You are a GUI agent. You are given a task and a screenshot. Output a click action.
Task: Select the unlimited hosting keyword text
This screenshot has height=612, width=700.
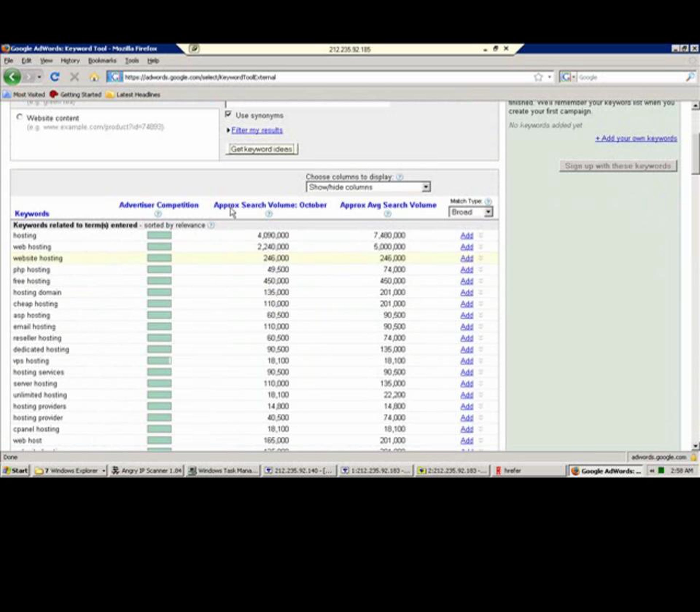(x=40, y=395)
